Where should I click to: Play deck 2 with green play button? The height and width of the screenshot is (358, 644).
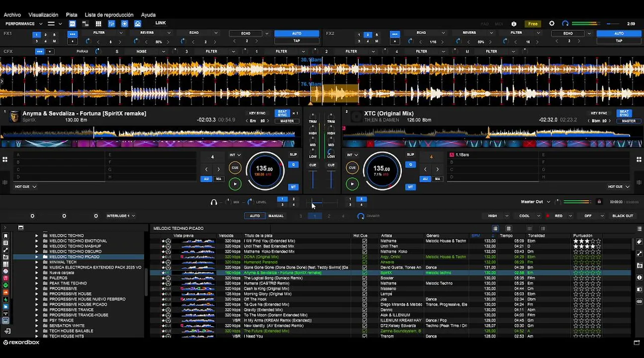click(352, 184)
